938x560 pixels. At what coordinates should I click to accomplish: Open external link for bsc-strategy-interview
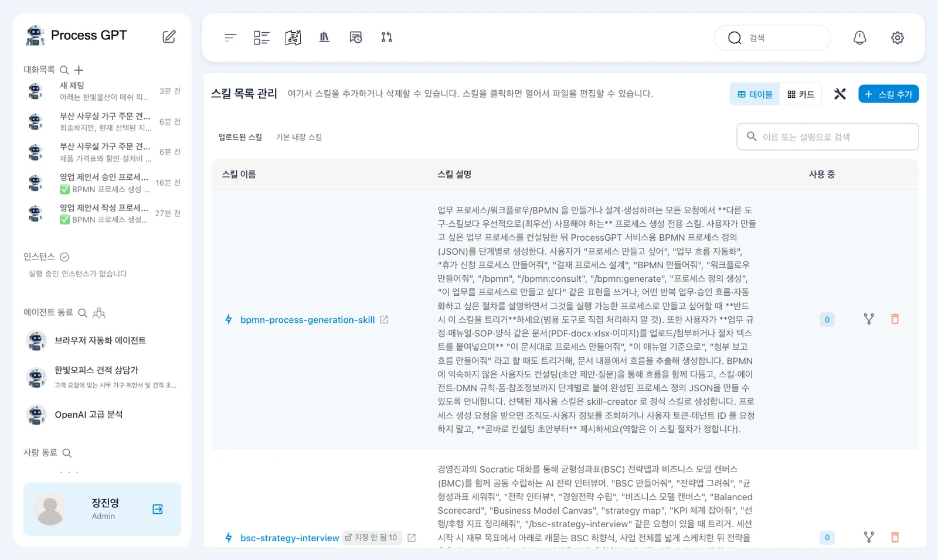[x=412, y=538]
